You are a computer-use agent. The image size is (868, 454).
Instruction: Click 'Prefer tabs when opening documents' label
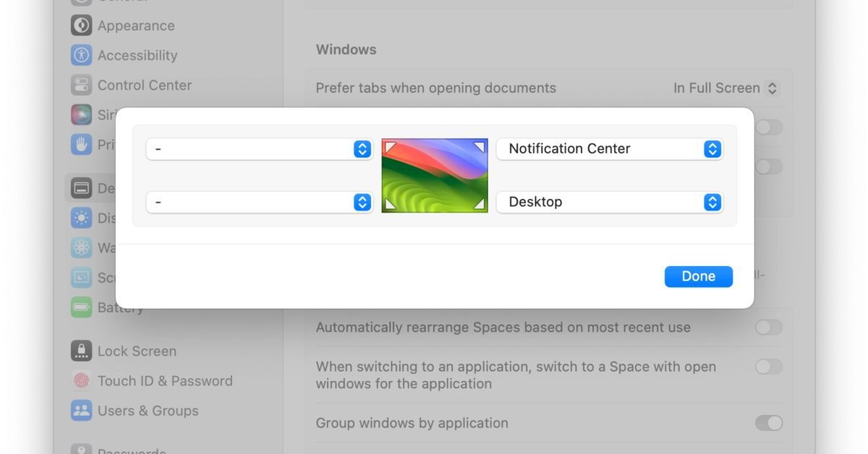pos(435,88)
